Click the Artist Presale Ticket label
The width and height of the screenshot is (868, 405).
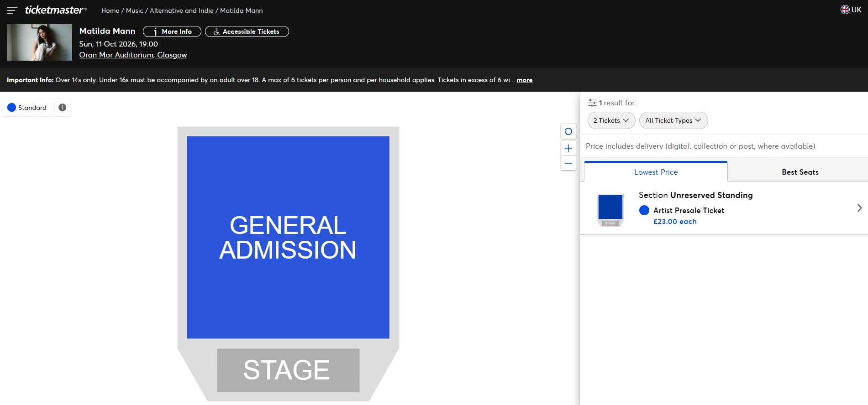[x=689, y=210]
